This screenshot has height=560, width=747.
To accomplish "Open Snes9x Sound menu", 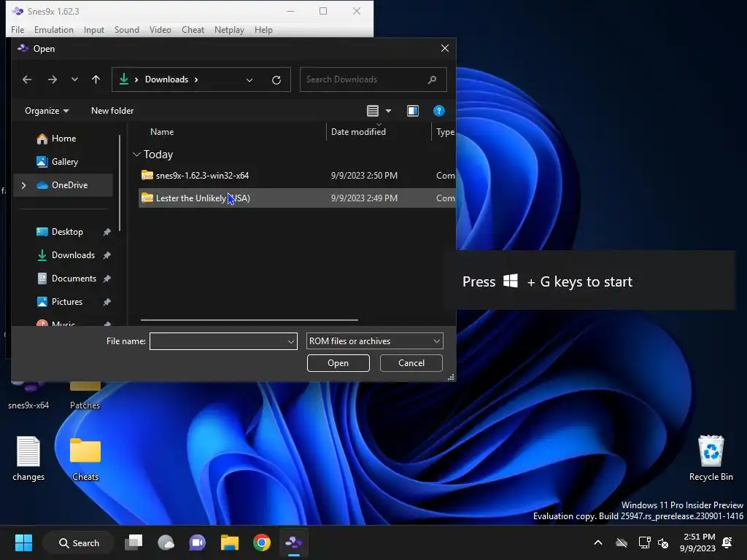I will [x=127, y=29].
